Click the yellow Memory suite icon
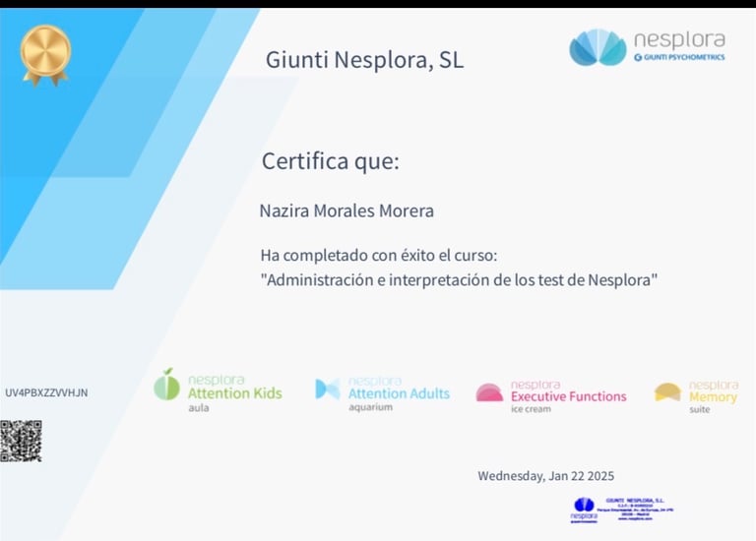 point(667,392)
